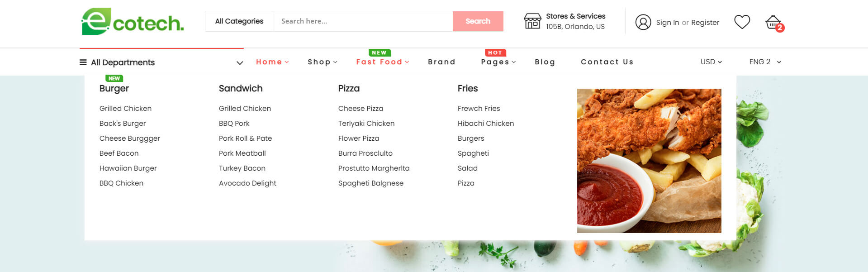
Task: Open the Pages menu
Action: tap(498, 62)
